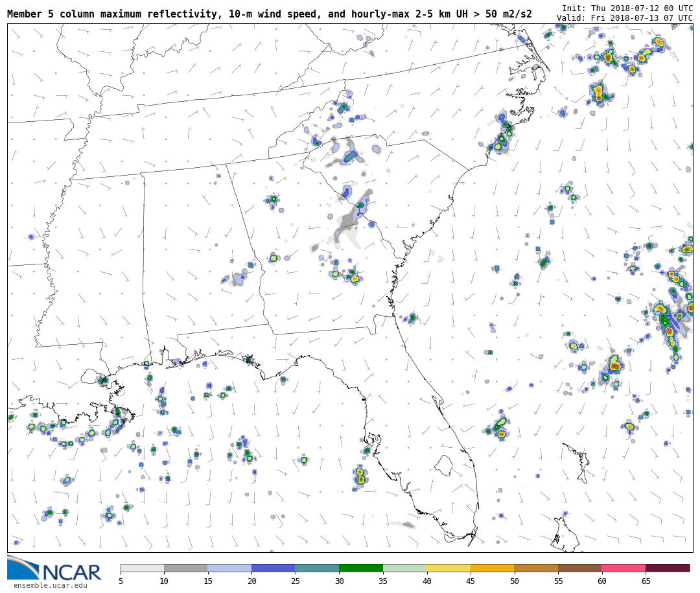Select the light blue 15-20 colorbar segment
The image size is (700, 593).
coord(230,568)
